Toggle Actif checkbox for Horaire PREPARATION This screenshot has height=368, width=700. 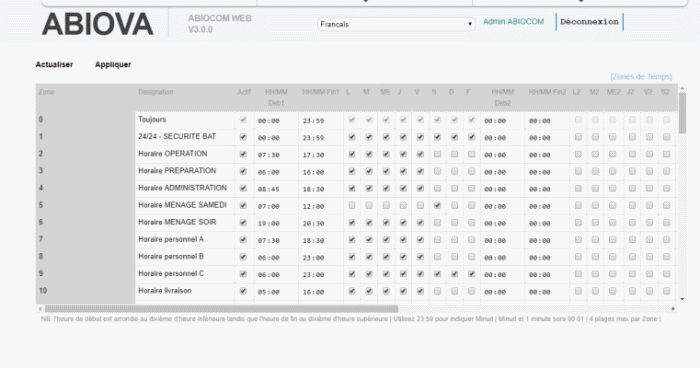[243, 171]
